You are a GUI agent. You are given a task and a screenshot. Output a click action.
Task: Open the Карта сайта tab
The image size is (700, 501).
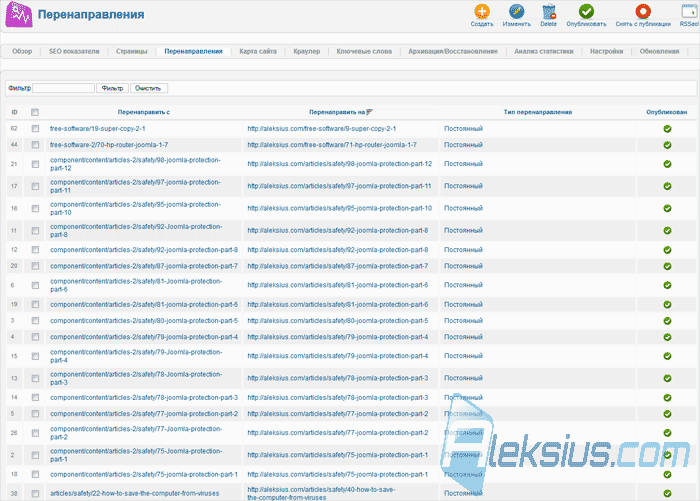pyautogui.click(x=258, y=51)
